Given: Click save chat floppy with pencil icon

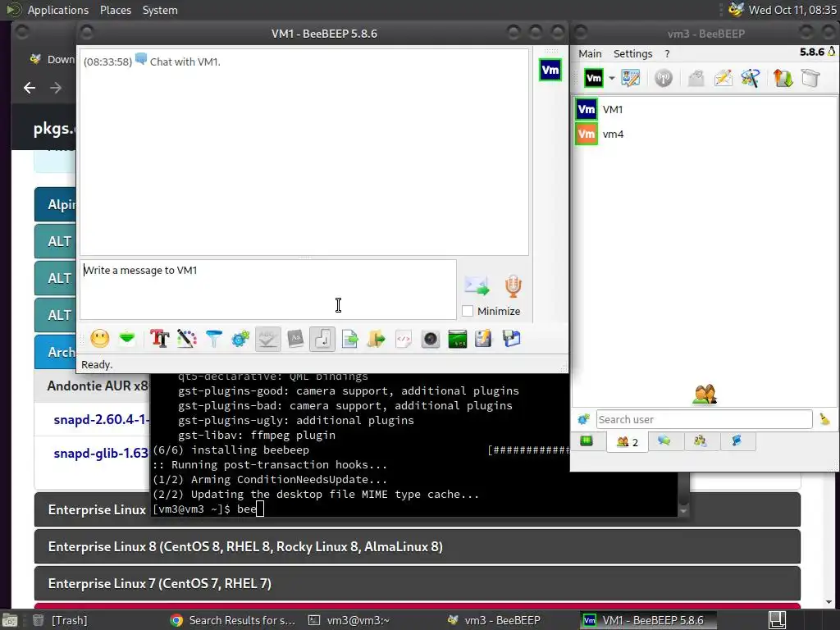Looking at the screenshot, I should point(484,339).
